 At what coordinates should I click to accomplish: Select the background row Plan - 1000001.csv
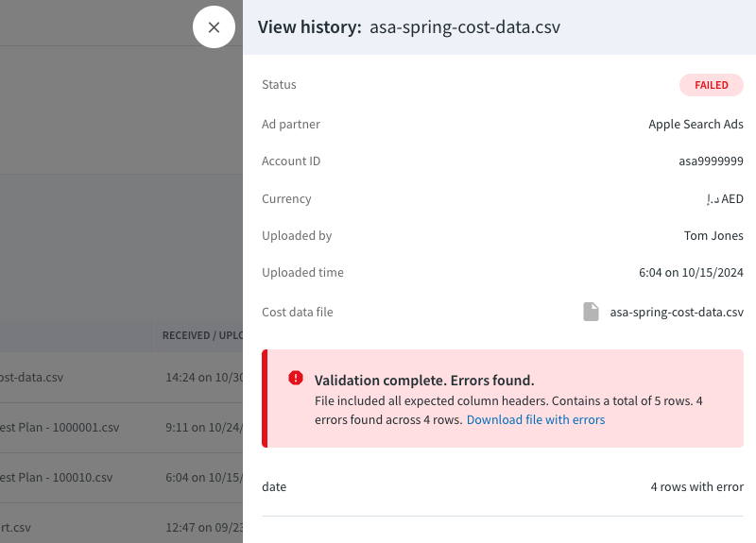[x=122, y=428]
